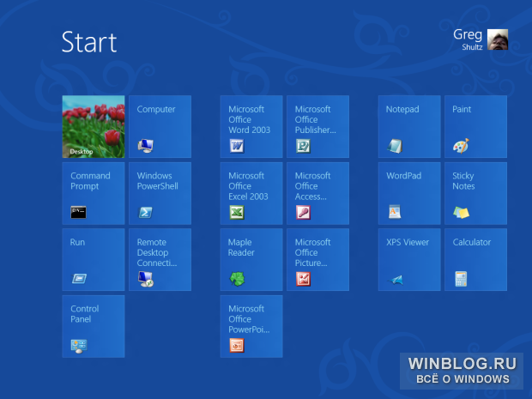Select 'Microsoft Office Excel 2003' label

click(248, 186)
